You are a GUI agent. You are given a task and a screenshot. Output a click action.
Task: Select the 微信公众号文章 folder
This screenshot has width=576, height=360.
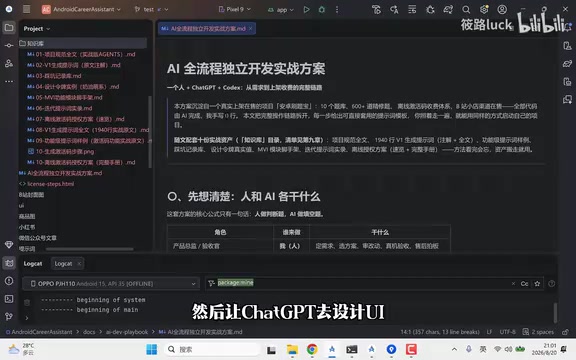pyautogui.click(x=37, y=238)
